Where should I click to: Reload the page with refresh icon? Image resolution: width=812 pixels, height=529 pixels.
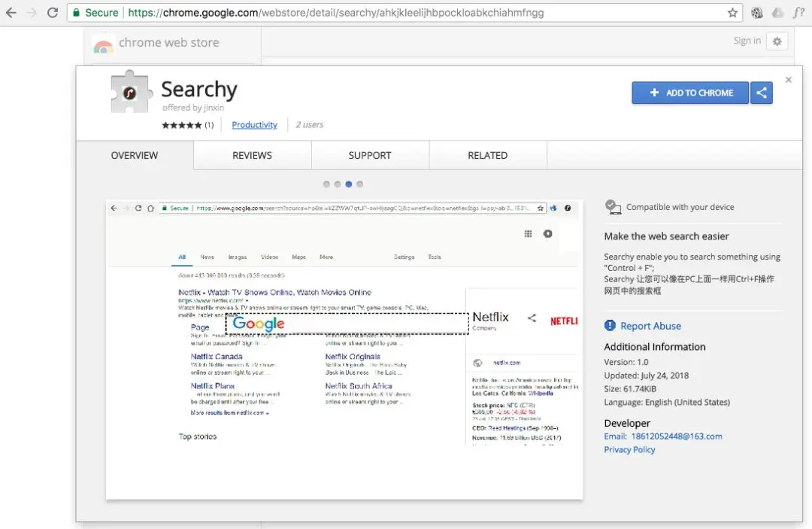53,13
